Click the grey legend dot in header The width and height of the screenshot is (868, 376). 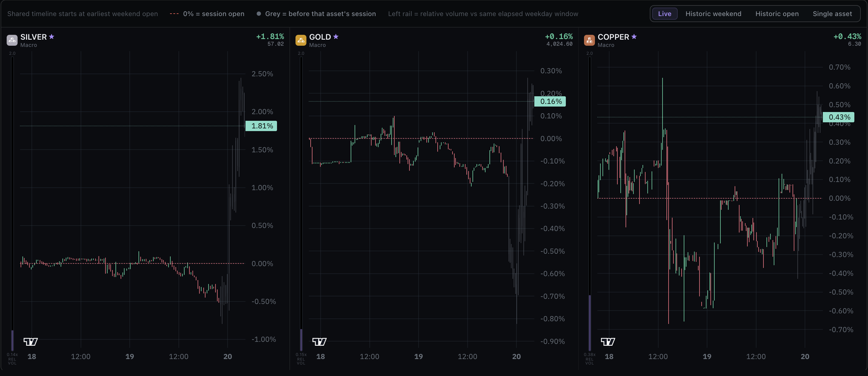[x=259, y=14]
